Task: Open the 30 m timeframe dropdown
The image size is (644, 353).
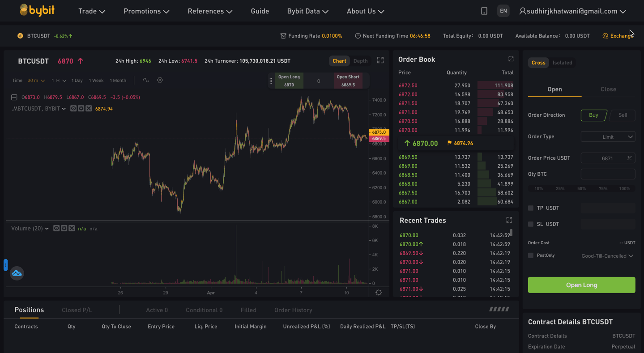Action: tap(36, 81)
